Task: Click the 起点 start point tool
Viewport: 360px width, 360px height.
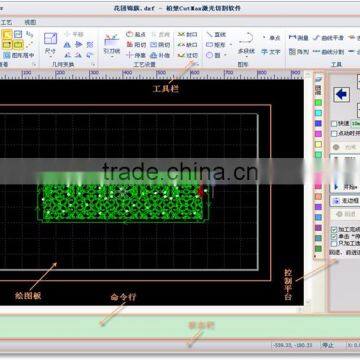Action: (136, 34)
